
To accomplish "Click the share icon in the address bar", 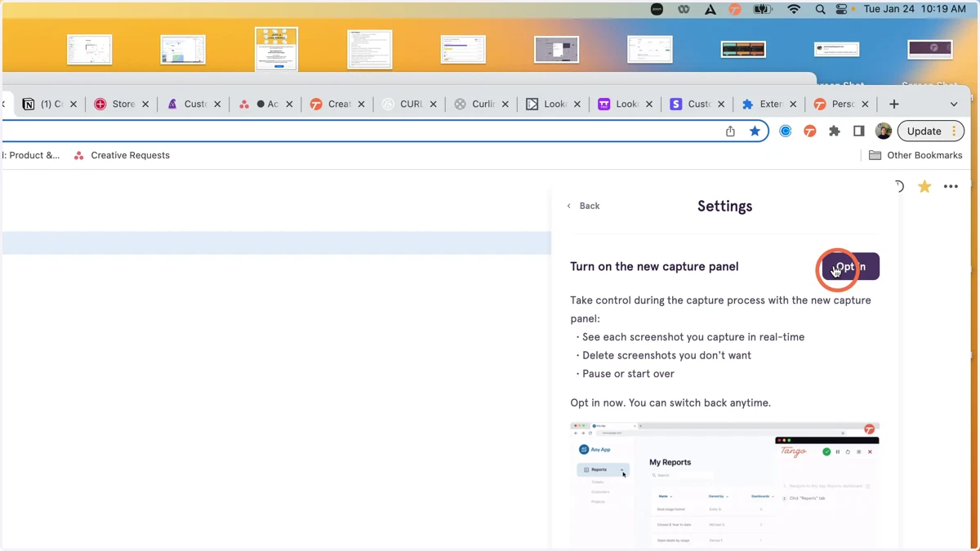I will (730, 131).
